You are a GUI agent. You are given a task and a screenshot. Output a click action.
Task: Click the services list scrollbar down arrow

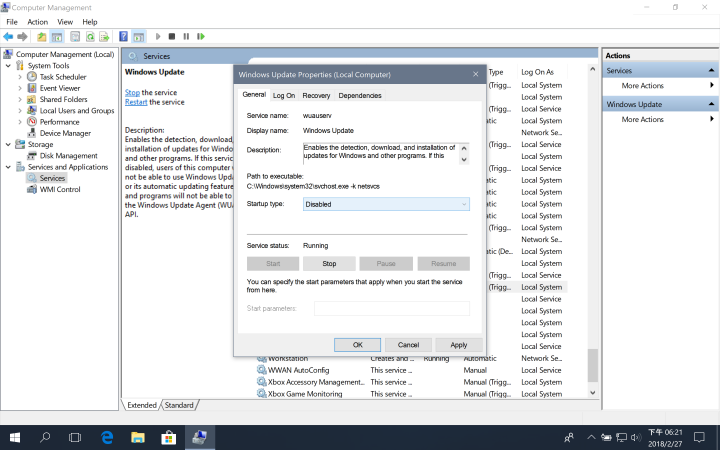click(x=593, y=393)
